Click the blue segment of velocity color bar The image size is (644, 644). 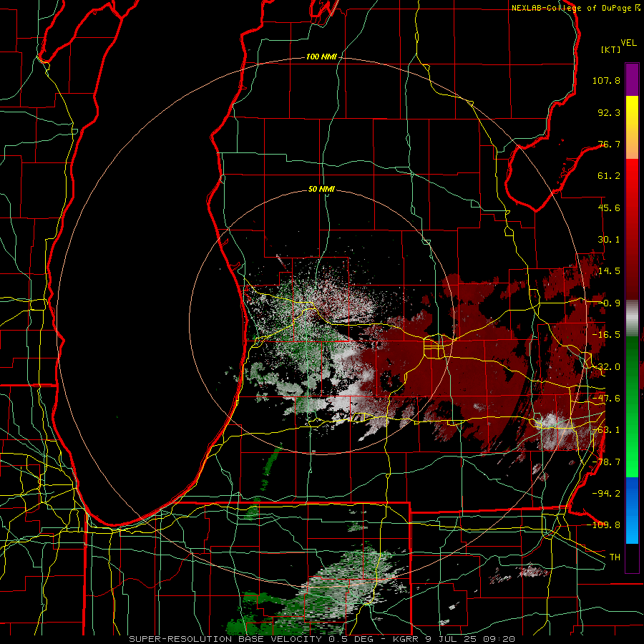pyautogui.click(x=632, y=510)
